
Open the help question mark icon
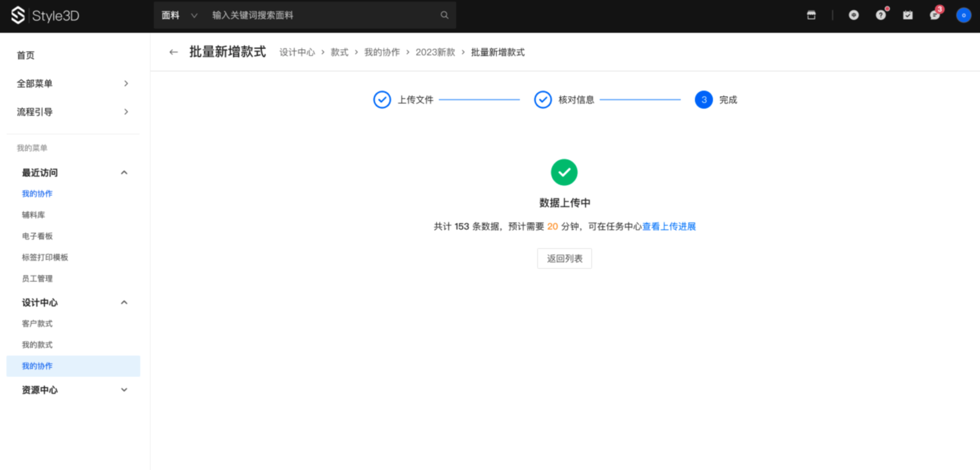click(x=880, y=15)
